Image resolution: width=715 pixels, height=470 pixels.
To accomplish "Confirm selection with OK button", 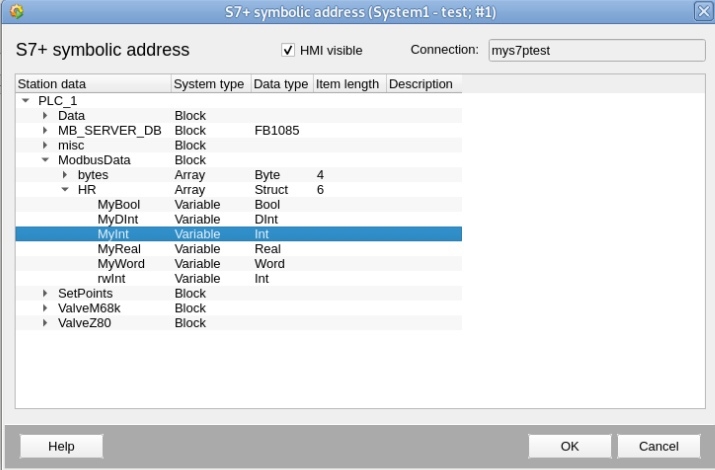I will click(x=570, y=446).
